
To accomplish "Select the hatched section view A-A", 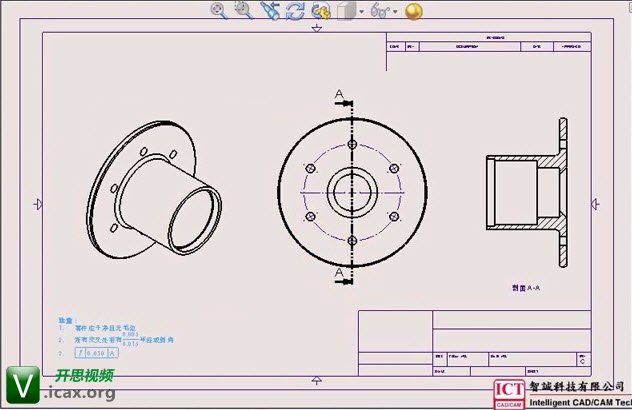I will [527, 192].
